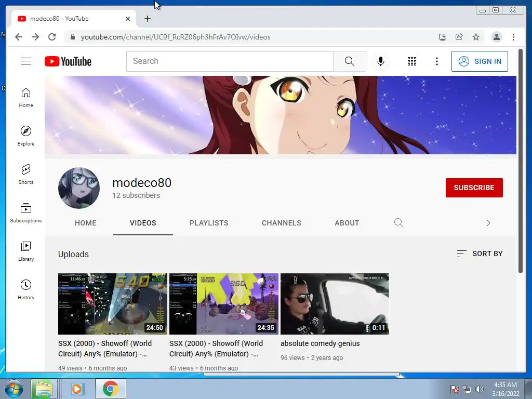
Task: Open Home in the left sidebar
Action: click(26, 98)
